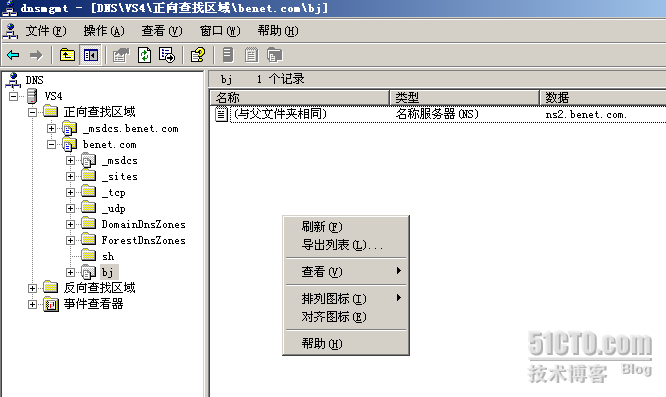Click the VS4 server icon
Screen dimensions: 666x397
(32, 96)
